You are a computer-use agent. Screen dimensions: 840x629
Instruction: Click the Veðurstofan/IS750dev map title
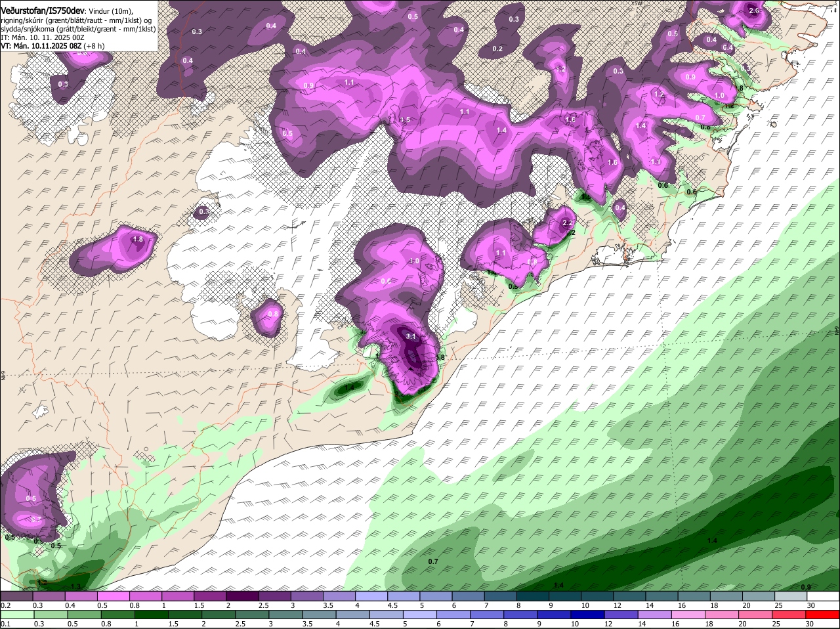coord(43,10)
